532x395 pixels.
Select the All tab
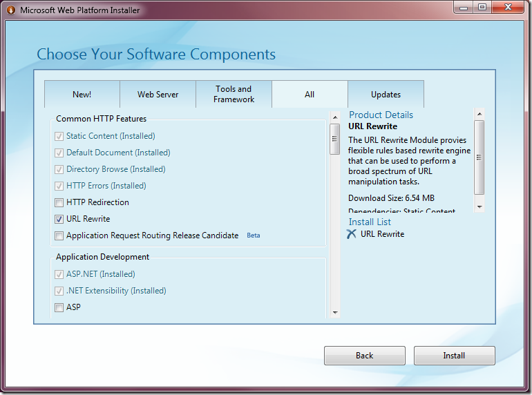click(x=310, y=94)
